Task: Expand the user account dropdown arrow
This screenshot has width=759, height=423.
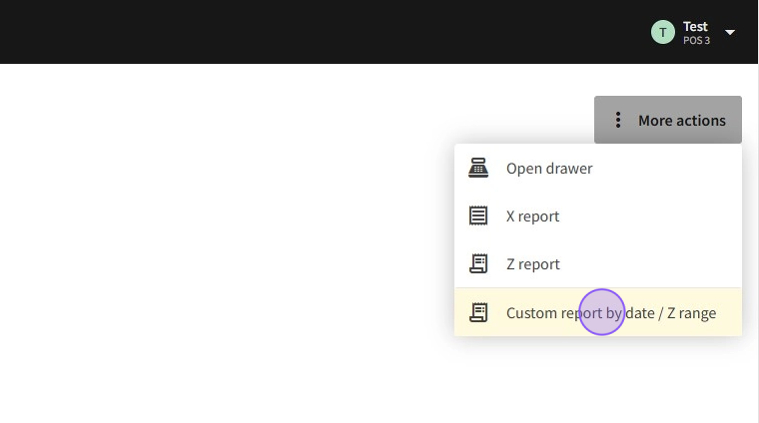Action: click(x=730, y=32)
